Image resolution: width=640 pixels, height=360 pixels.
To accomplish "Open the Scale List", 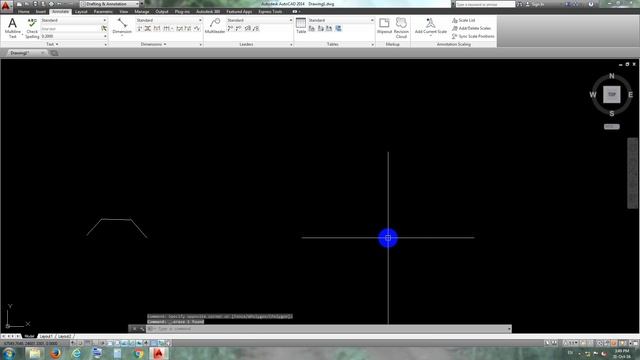I will 464,20.
